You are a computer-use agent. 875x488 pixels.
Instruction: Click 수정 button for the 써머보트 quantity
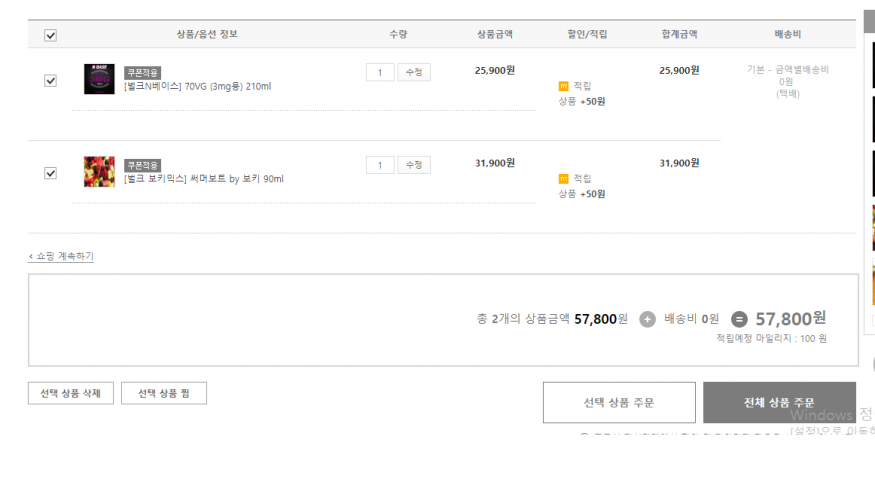pos(414,165)
